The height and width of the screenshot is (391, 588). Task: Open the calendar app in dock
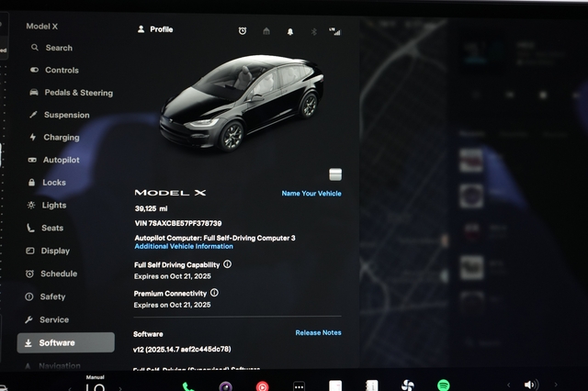click(x=335, y=385)
